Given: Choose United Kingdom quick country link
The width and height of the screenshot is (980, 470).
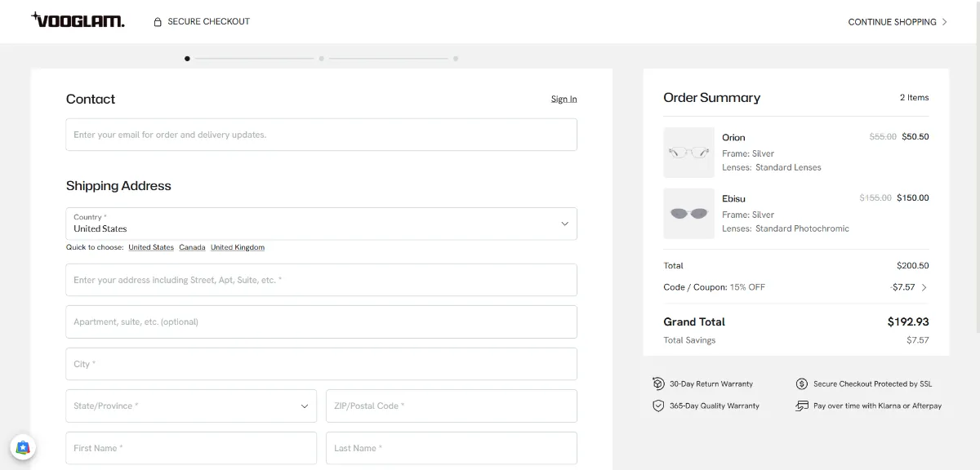Looking at the screenshot, I should click(238, 247).
